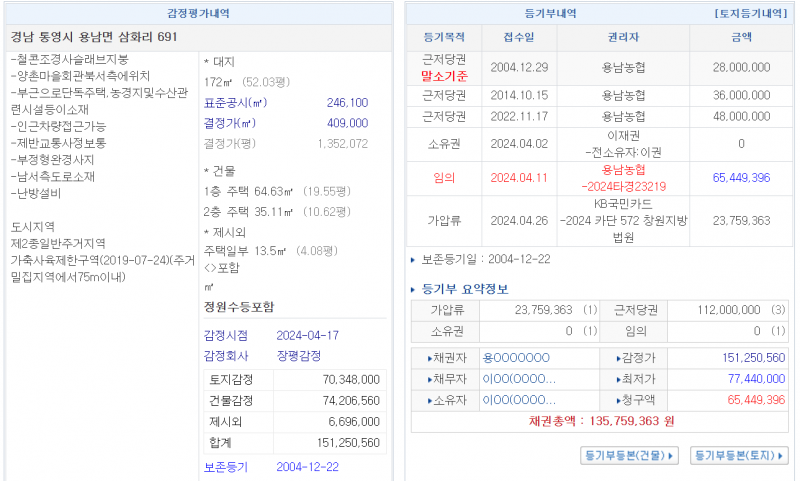Image resolution: width=800 pixels, height=481 pixels.
Task: Select the 23,759,363 amount in the registry table
Action: point(741,221)
